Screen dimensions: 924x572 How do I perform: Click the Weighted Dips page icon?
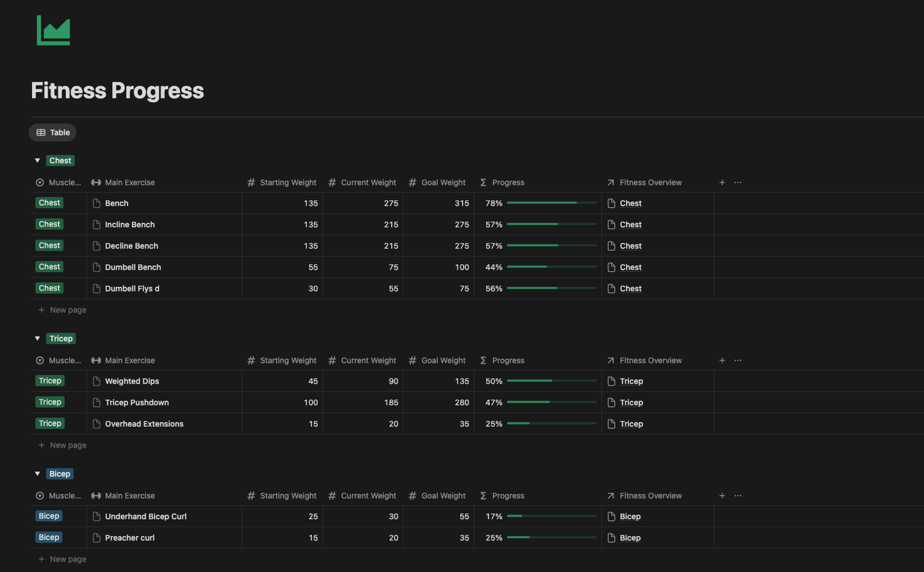point(97,381)
